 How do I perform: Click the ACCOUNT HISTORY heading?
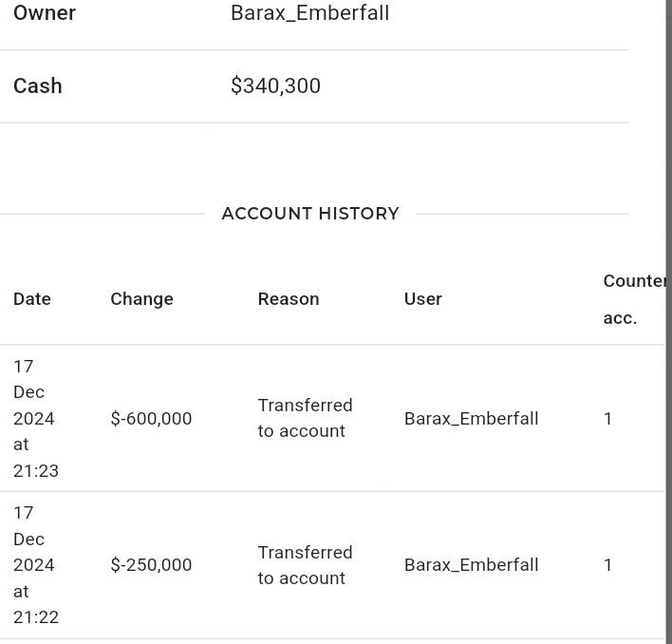310,214
